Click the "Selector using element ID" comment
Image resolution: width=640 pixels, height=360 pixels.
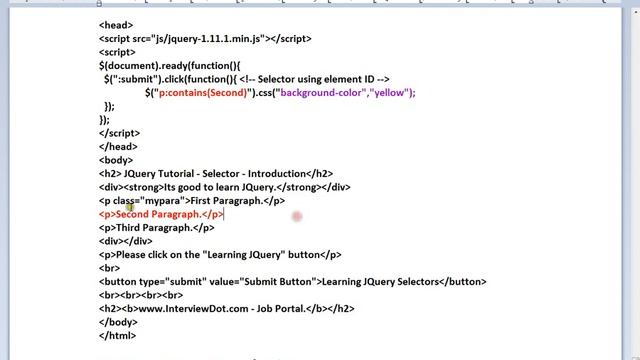(315, 79)
